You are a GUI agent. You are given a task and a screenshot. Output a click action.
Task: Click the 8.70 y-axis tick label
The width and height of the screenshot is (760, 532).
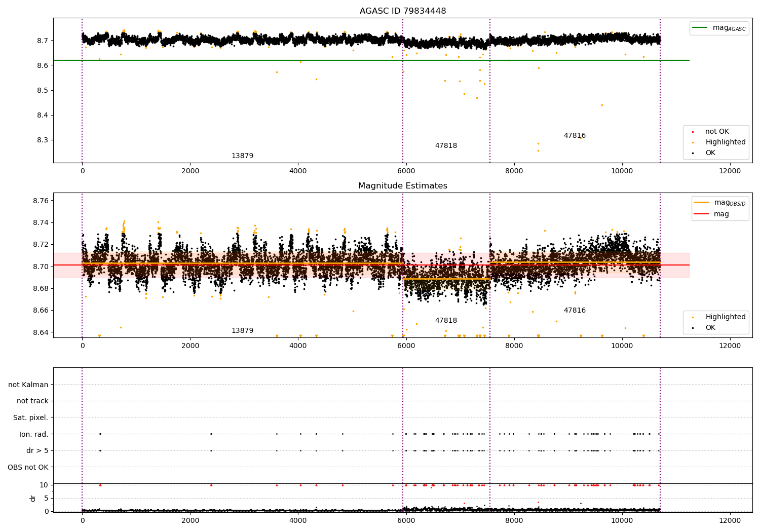coord(41,267)
